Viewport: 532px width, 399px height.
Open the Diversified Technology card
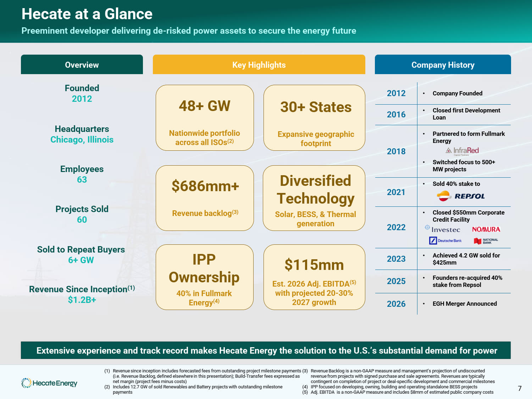tap(314, 198)
